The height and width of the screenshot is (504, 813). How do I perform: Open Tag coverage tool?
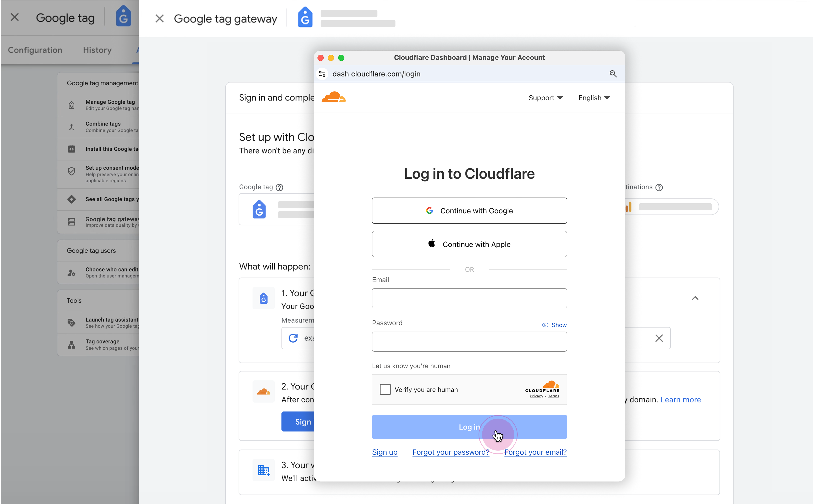(x=98, y=345)
